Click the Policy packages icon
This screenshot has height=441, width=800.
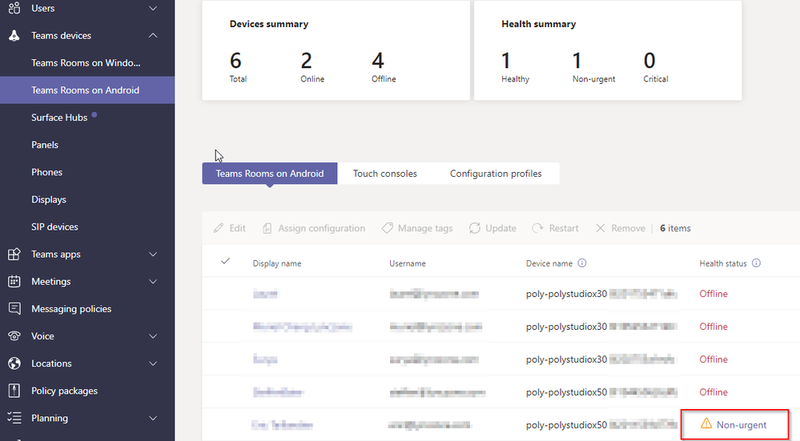click(x=14, y=391)
